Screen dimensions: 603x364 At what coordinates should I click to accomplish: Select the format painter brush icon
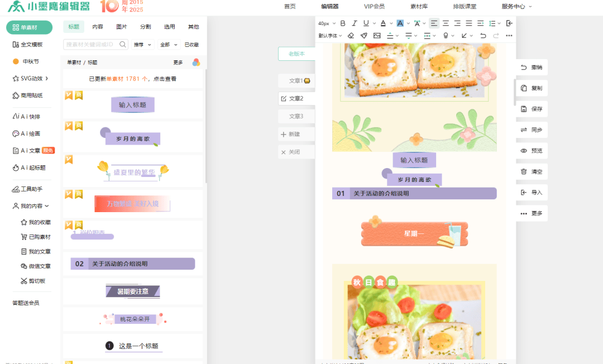pyautogui.click(x=363, y=36)
